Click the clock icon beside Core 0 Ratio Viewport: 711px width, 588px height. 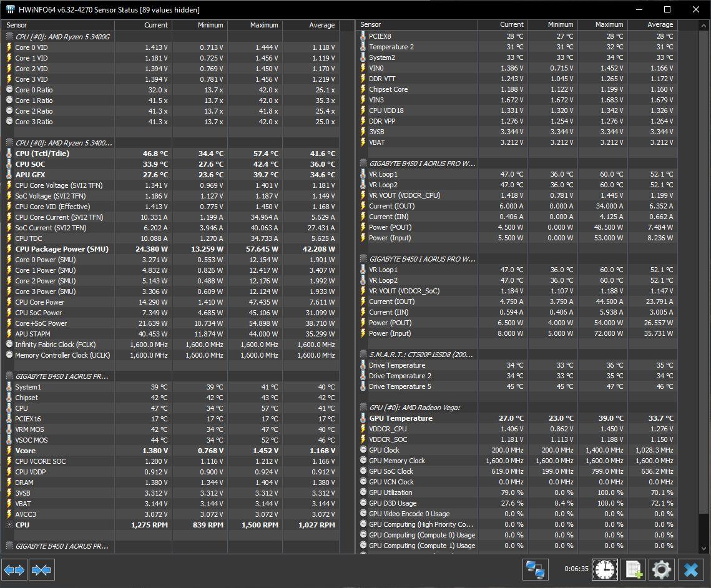click(x=9, y=90)
